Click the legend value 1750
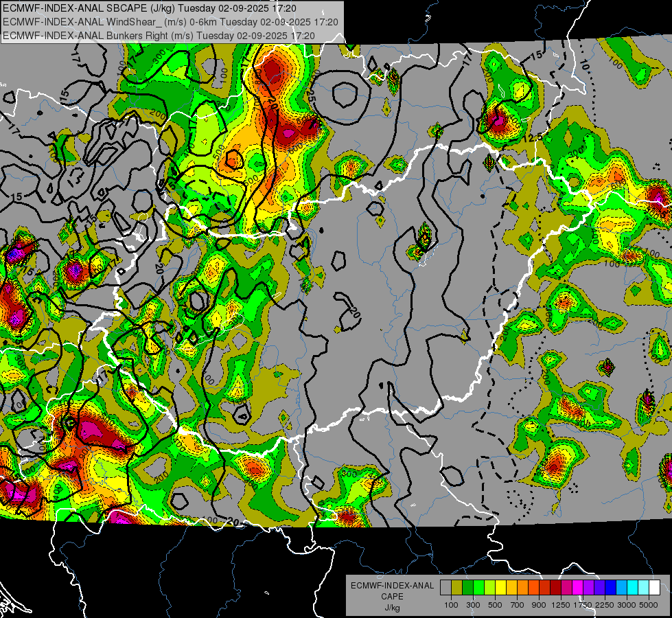This screenshot has height=618, width=672. pos(583,605)
